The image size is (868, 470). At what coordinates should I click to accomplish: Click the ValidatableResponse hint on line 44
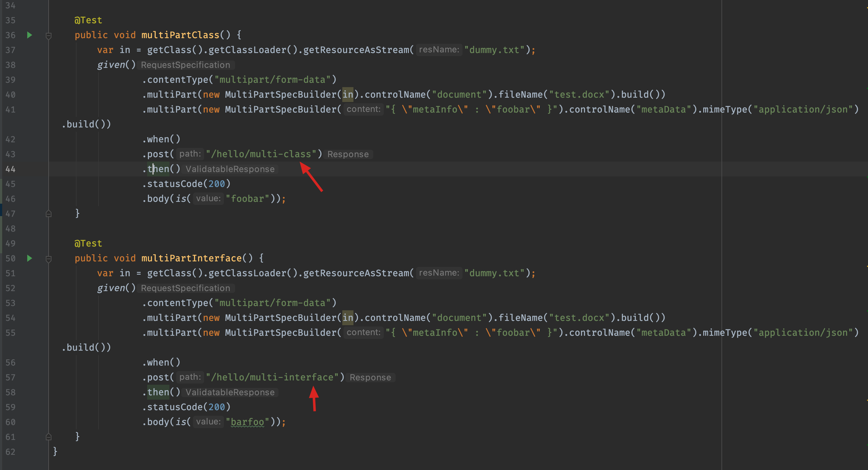click(x=230, y=169)
